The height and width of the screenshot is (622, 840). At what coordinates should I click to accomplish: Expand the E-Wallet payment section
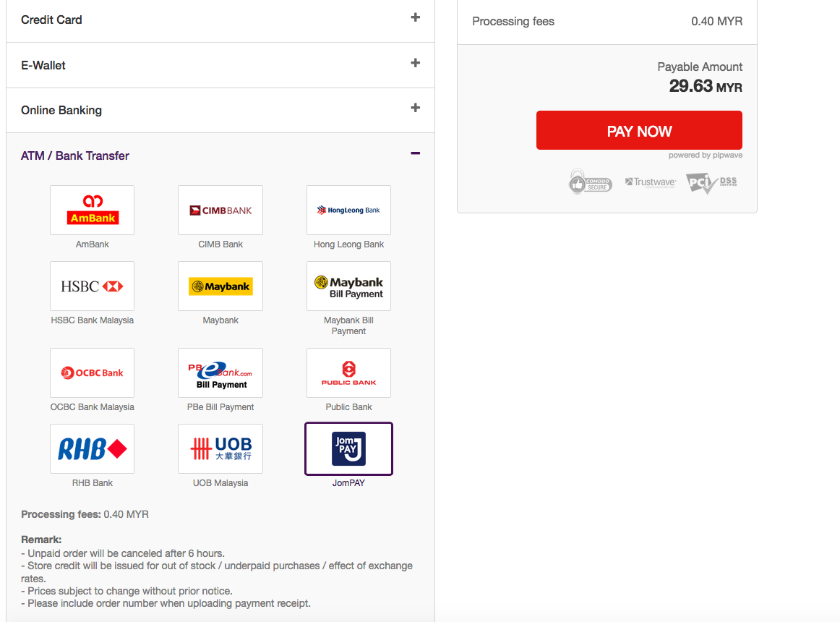[x=415, y=63]
